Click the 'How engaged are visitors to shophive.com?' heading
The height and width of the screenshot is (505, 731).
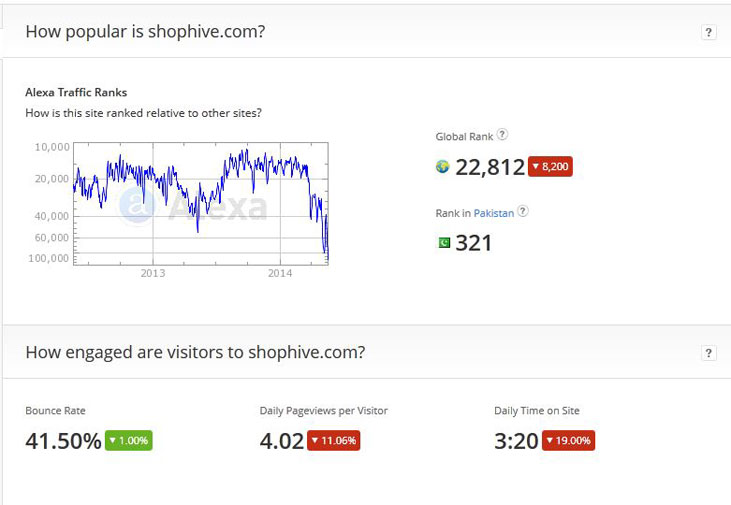195,352
